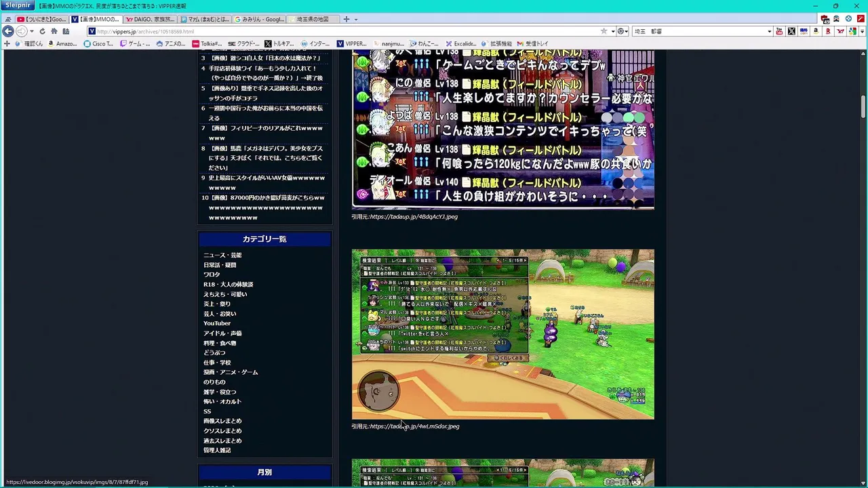Open the top chat log screenshot image
The width and height of the screenshot is (868, 488).
click(502, 129)
